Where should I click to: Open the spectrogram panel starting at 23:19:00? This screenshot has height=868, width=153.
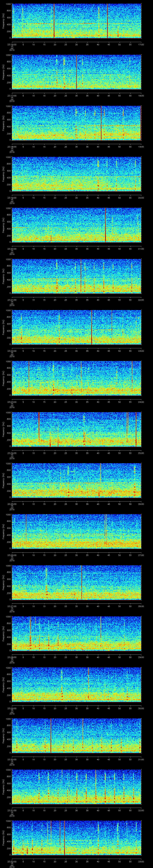coord(76,174)
